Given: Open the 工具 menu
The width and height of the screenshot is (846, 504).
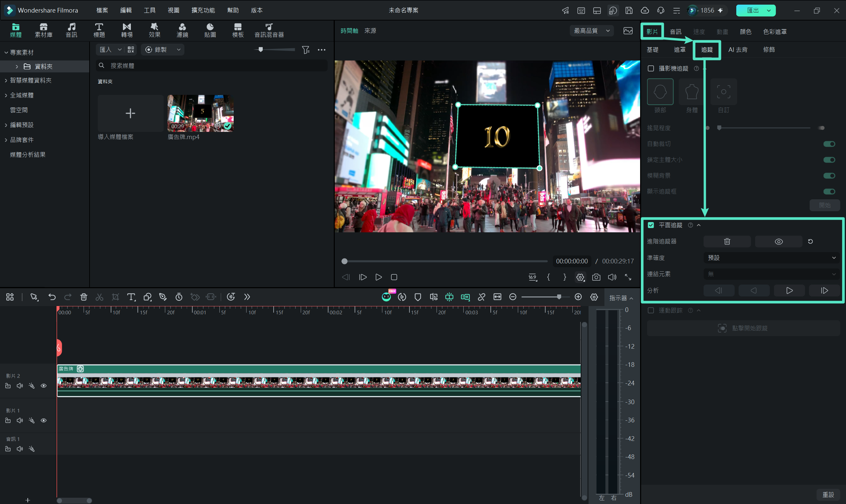Looking at the screenshot, I should pyautogui.click(x=149, y=10).
